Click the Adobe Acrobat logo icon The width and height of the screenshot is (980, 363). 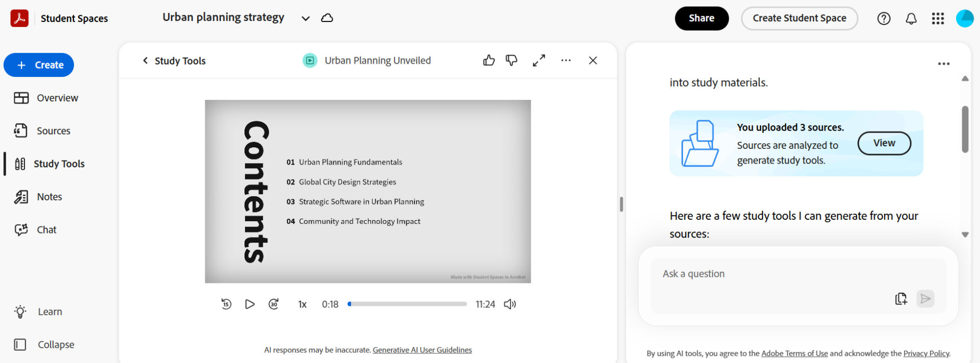coord(19,18)
